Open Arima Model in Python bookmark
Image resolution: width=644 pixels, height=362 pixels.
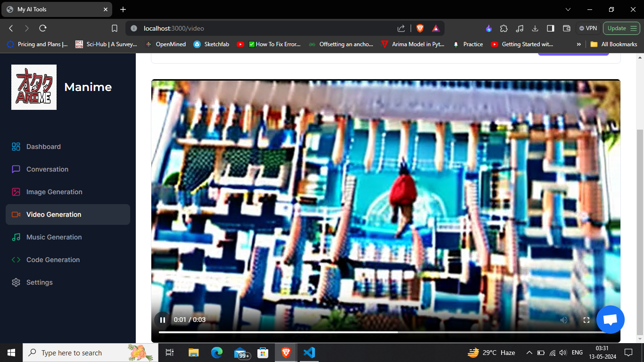coord(413,44)
